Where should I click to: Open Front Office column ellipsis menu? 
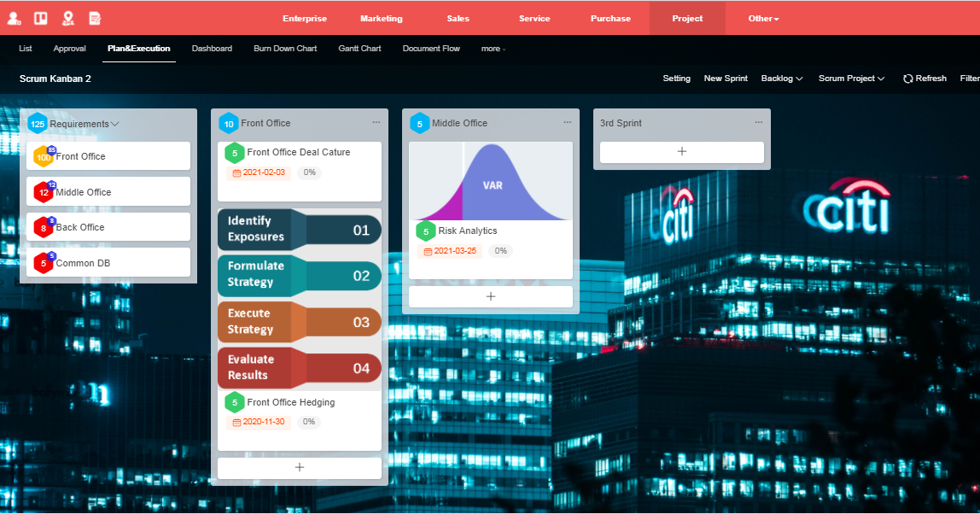(376, 123)
